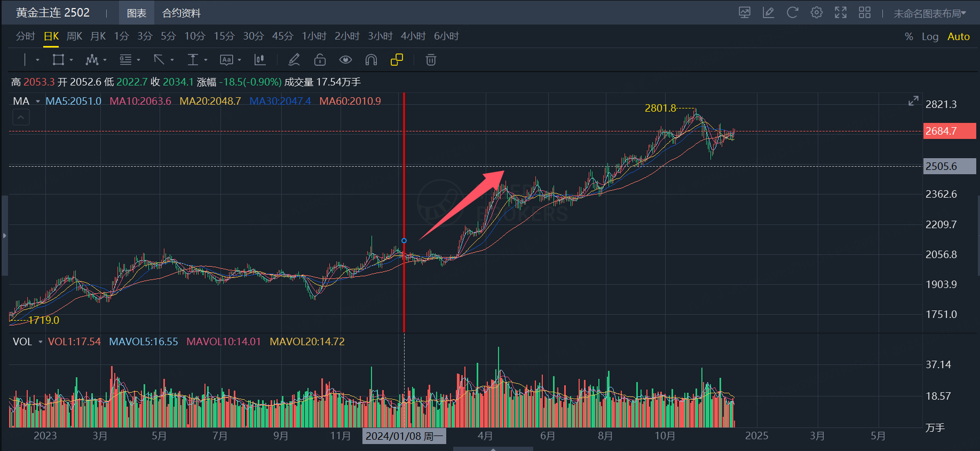Open chart settings gear icon

click(817, 12)
